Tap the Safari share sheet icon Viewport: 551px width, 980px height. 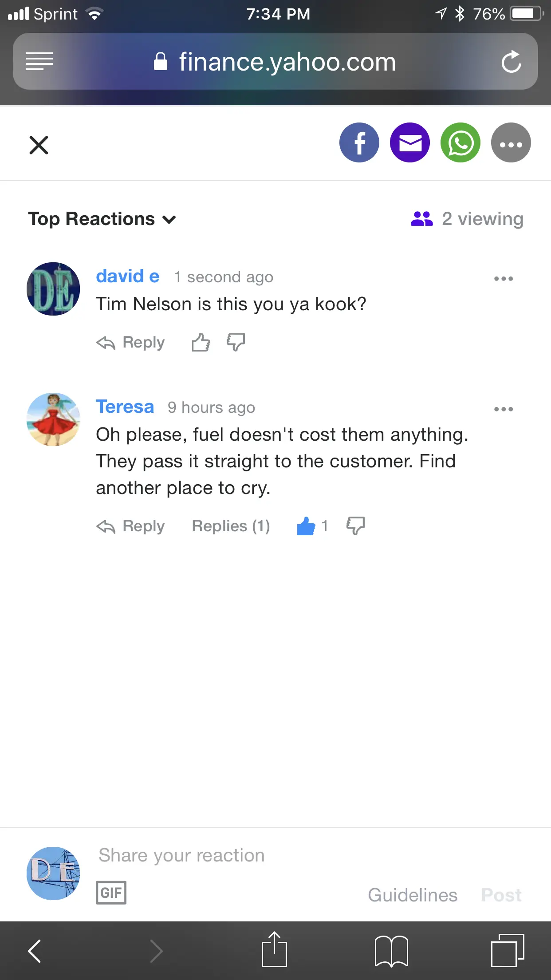point(274,950)
